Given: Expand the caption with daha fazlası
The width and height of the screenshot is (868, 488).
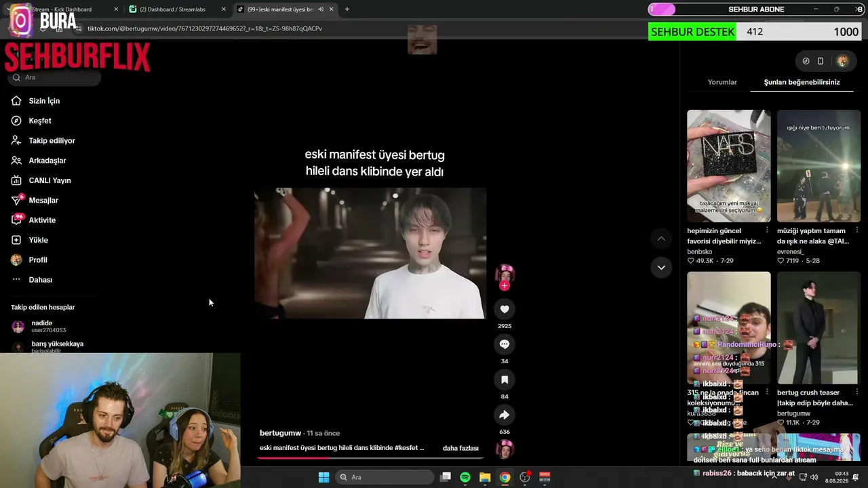Looking at the screenshot, I should [460, 448].
